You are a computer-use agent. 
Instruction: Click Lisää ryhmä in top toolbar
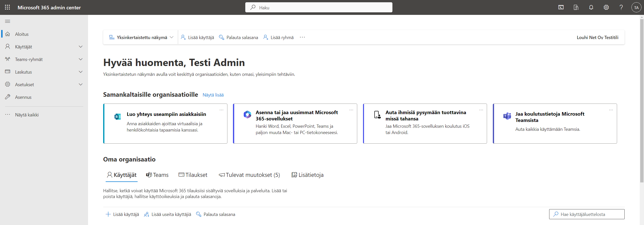[x=278, y=37]
